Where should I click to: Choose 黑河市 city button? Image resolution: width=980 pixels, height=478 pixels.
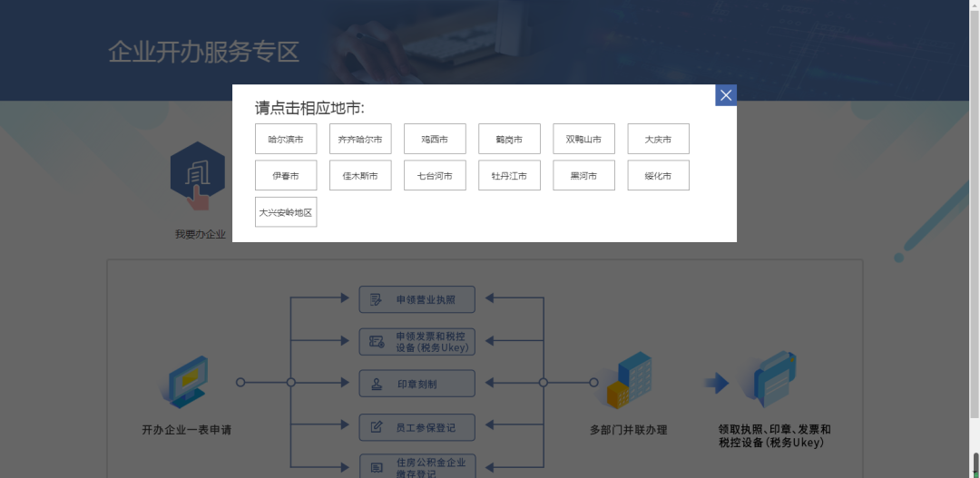[583, 175]
